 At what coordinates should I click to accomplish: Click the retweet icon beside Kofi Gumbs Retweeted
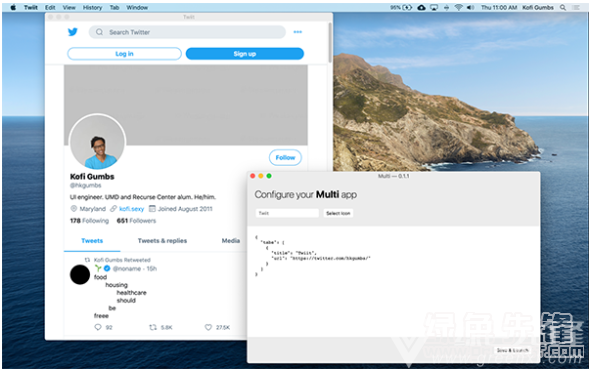[87, 260]
